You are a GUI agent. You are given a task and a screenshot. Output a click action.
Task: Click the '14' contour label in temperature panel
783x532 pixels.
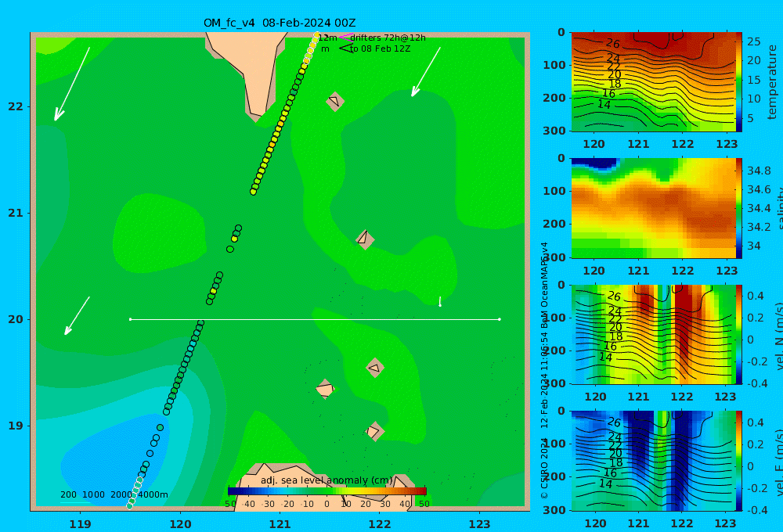point(604,104)
